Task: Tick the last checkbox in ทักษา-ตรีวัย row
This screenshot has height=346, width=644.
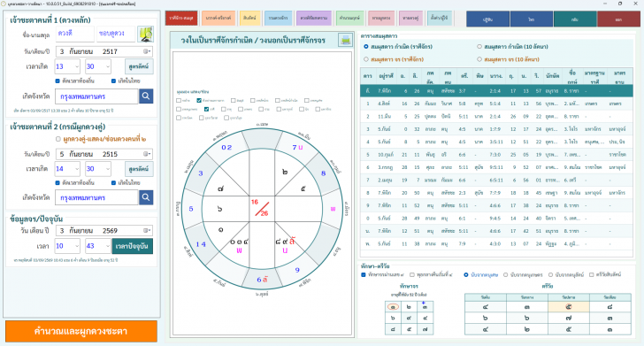Action: pyautogui.click(x=592, y=274)
